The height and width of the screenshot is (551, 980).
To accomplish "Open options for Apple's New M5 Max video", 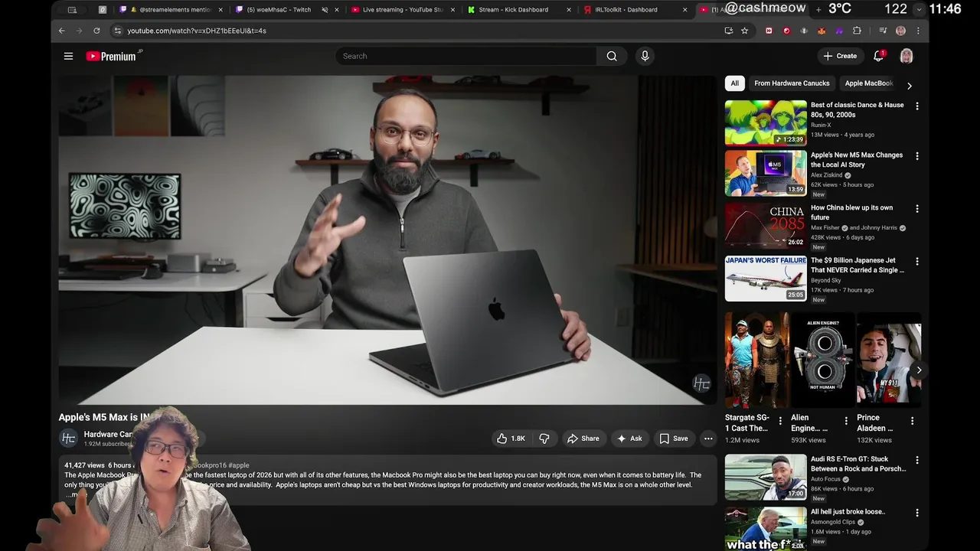I will (917, 156).
